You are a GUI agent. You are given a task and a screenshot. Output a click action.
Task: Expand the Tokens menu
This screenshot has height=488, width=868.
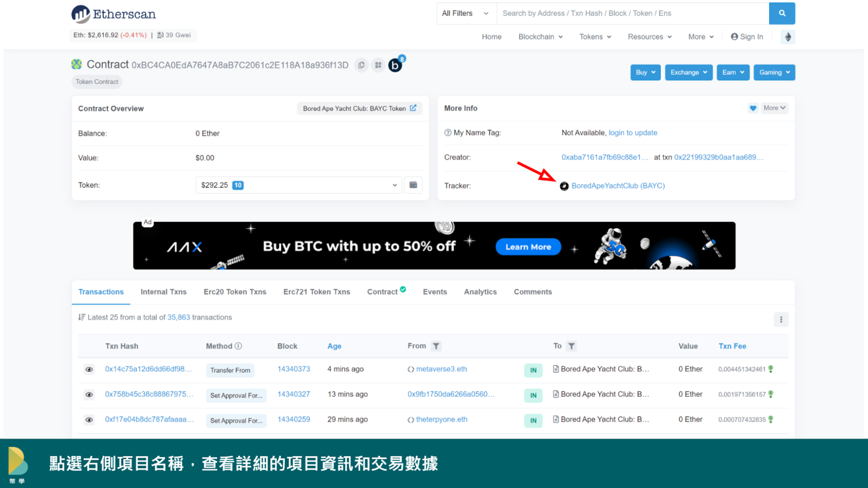[x=595, y=37]
